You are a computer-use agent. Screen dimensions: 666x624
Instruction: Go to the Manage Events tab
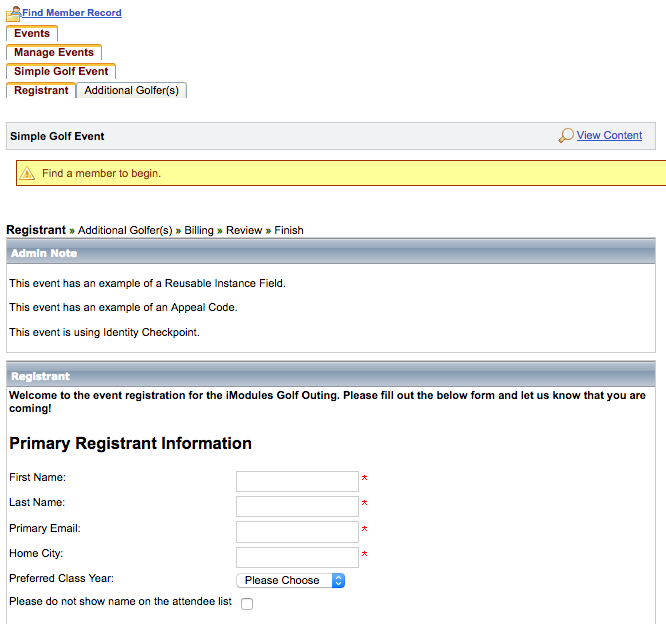point(54,52)
